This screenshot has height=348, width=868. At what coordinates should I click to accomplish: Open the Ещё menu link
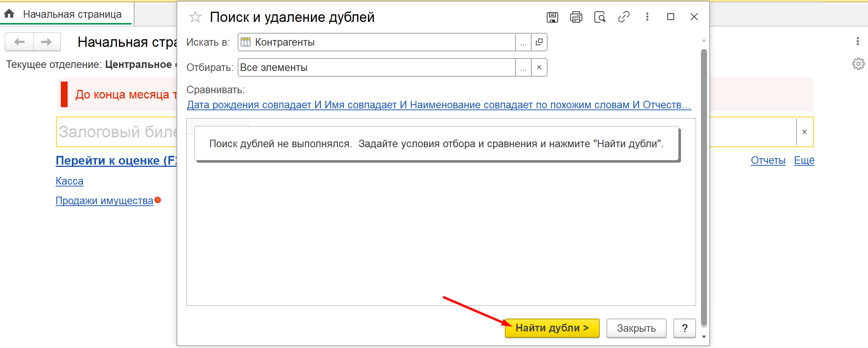click(804, 160)
